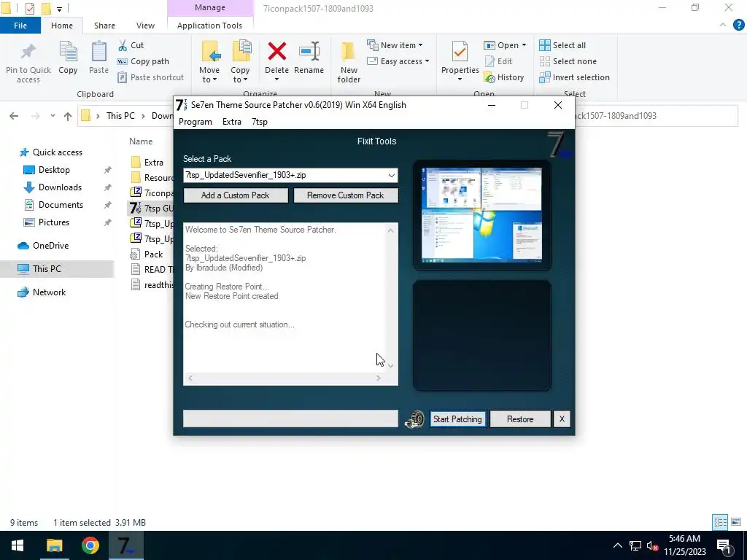
Task: Click the patching progress bar
Action: click(290, 419)
